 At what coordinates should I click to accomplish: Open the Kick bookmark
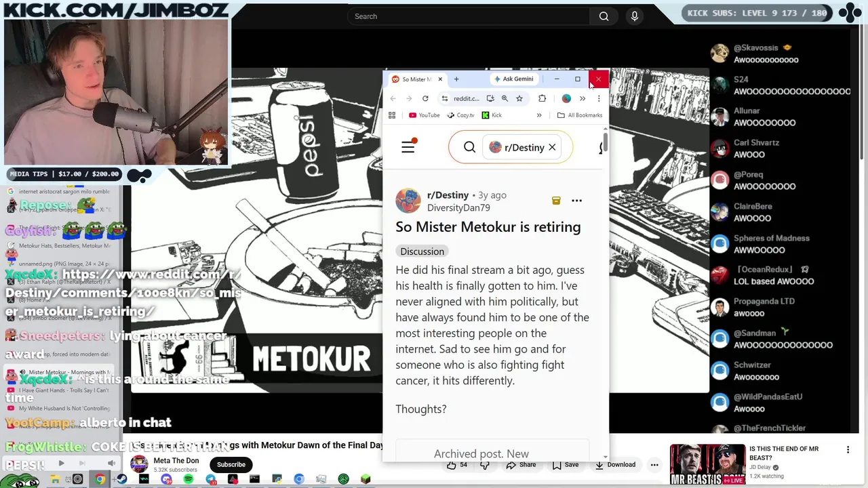coord(492,115)
